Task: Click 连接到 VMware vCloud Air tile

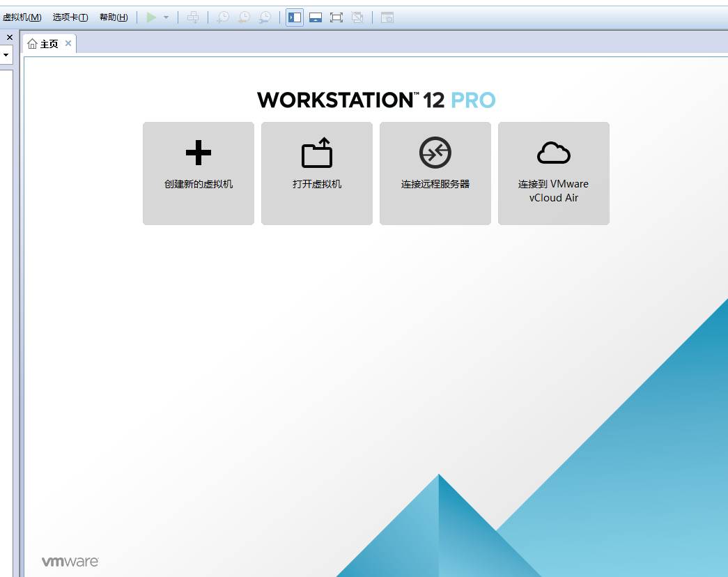Action: point(553,174)
